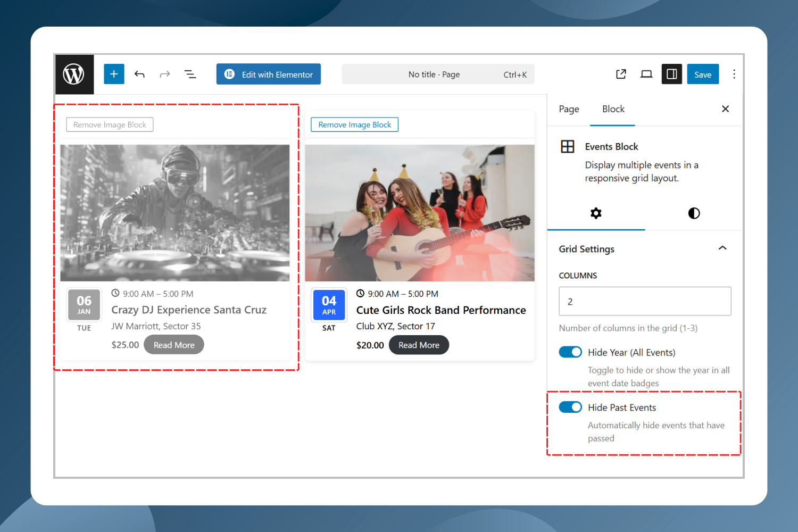
Task: Toggle the settings sidebar panel icon
Action: (672, 74)
